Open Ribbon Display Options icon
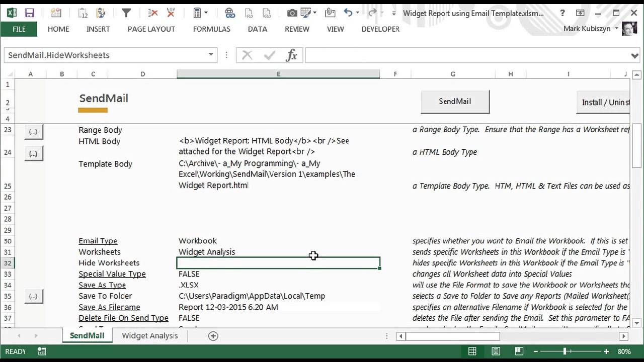 (580, 13)
